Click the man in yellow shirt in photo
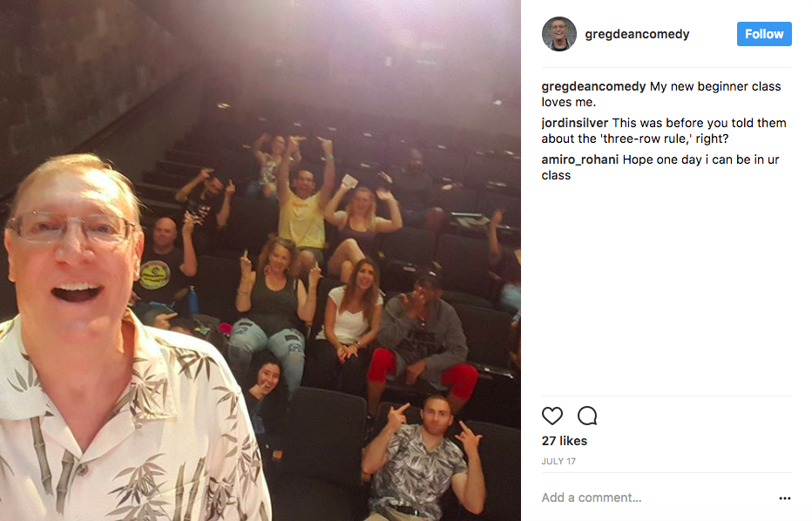The height and width of the screenshot is (521, 812). pyautogui.click(x=303, y=207)
